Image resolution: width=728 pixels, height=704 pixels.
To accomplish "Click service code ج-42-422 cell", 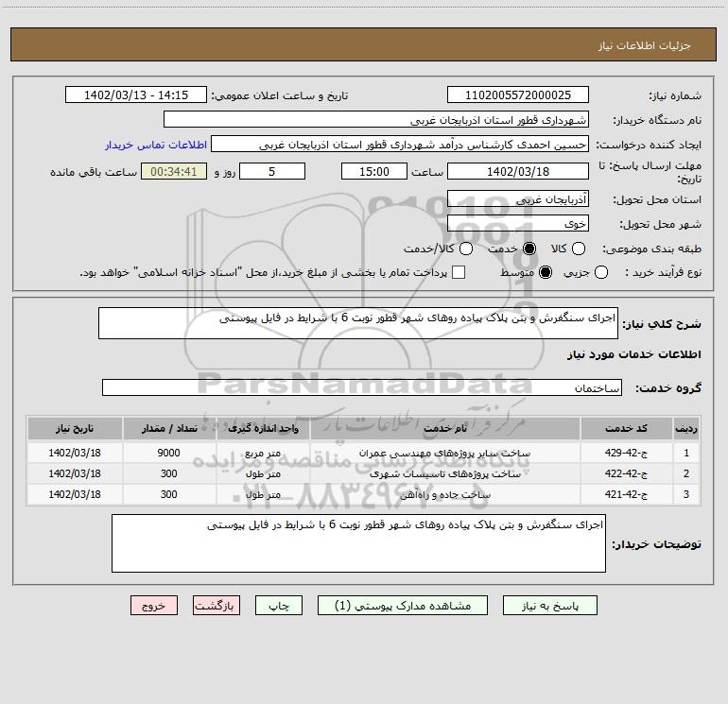I will (x=626, y=473).
